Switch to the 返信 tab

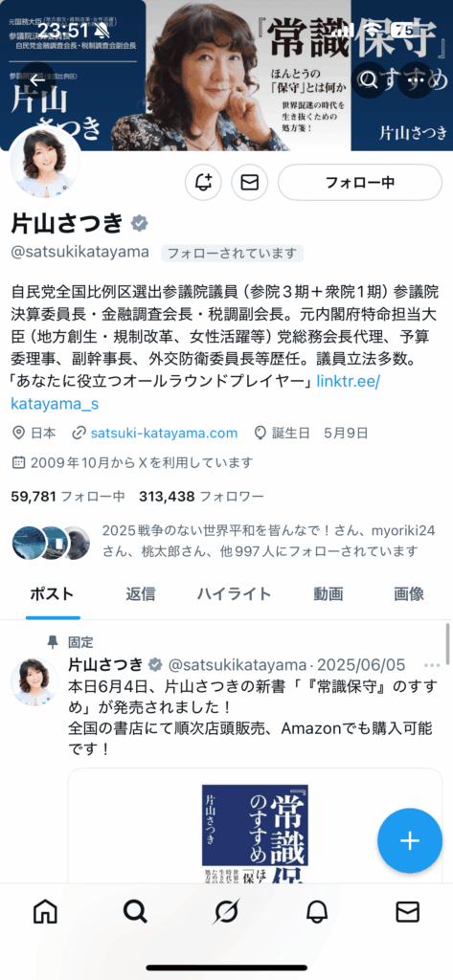click(x=140, y=593)
